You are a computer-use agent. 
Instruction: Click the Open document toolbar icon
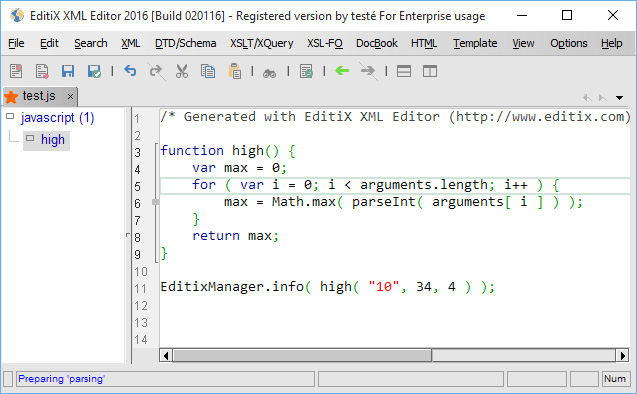coord(42,71)
